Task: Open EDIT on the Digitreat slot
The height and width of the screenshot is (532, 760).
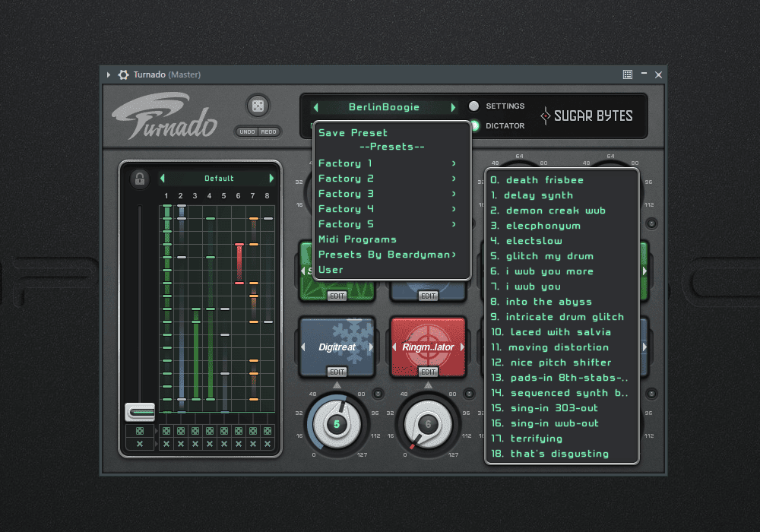Action: tap(337, 372)
